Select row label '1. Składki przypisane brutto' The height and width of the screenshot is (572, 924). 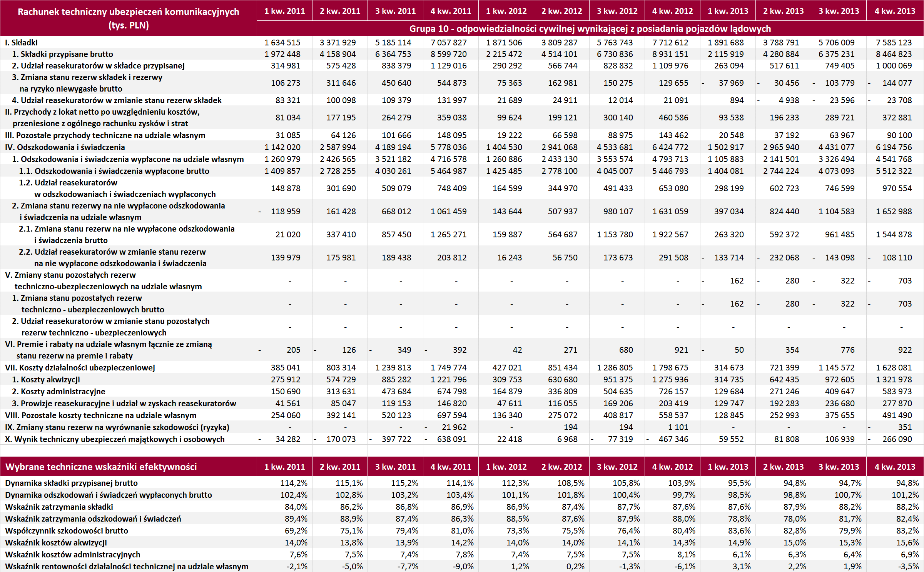click(x=62, y=54)
